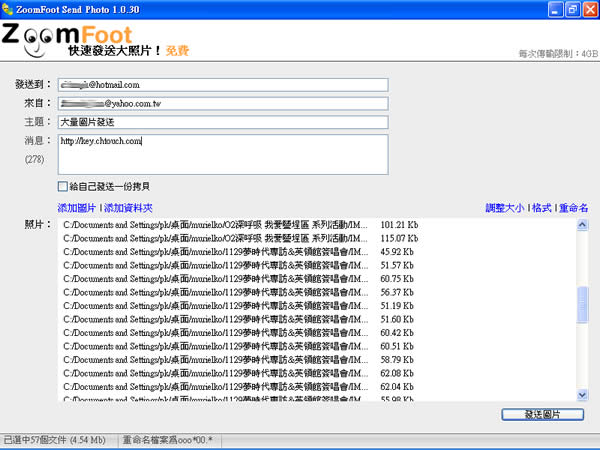Viewport: 600px width, 450px height.
Task: Click the ZoomFoot app icon in title bar
Action: tap(9, 9)
